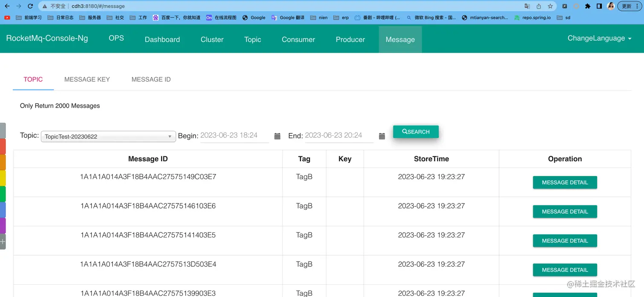Open the 微软 Bing 搜索 bookmark

pyautogui.click(x=431, y=18)
